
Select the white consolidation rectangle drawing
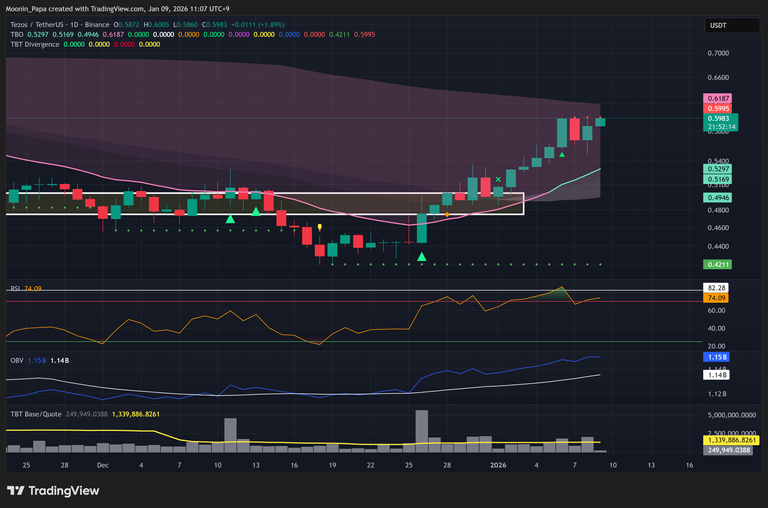click(265, 193)
